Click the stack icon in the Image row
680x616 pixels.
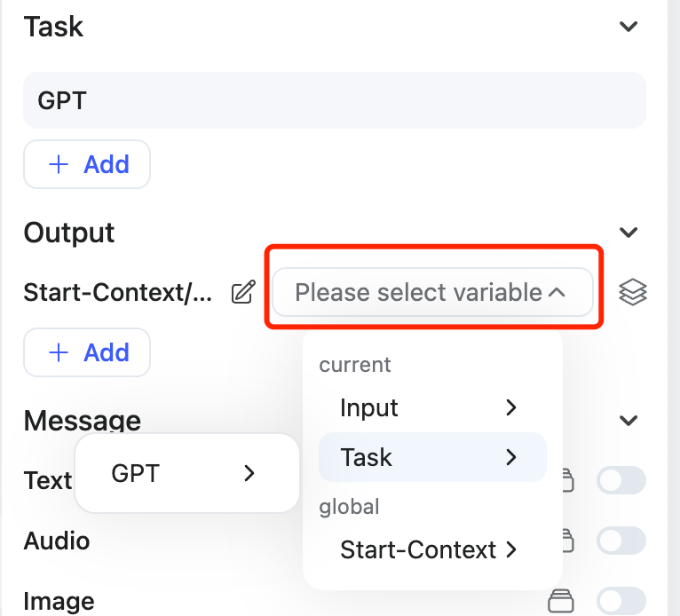560,601
